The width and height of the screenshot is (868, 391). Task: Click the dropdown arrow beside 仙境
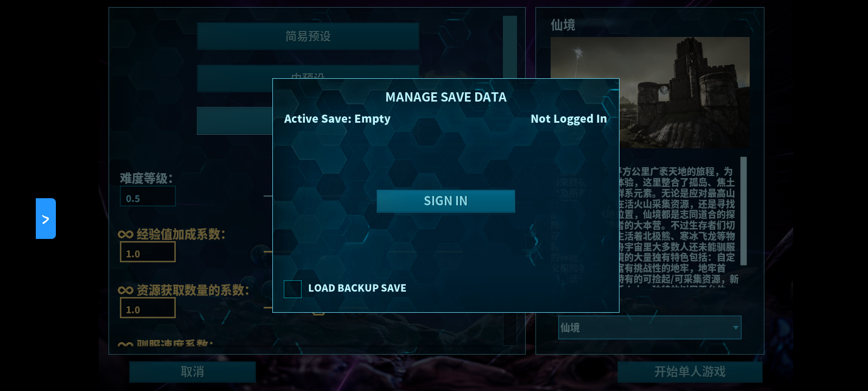click(x=736, y=327)
